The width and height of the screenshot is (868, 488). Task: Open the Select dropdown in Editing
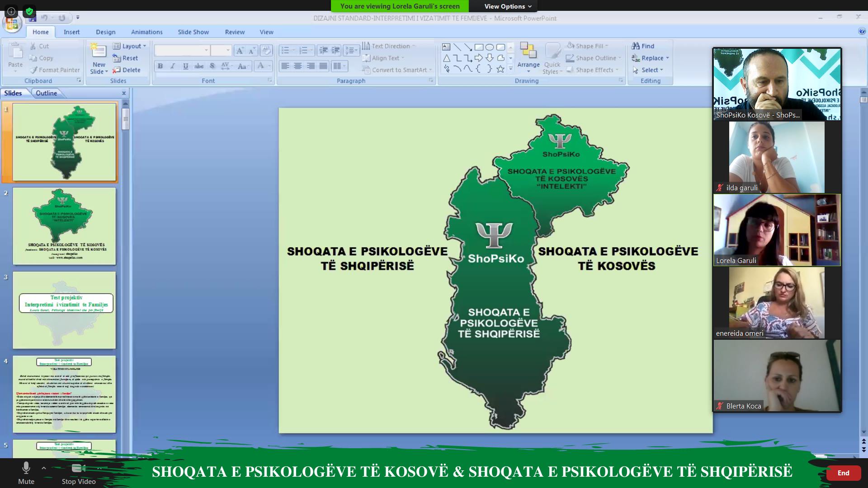tap(648, 70)
